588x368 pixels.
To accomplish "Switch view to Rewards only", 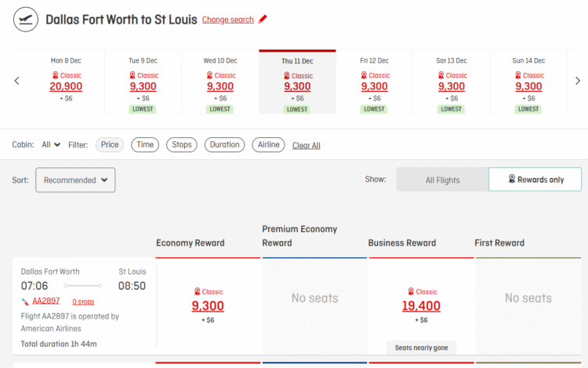I will [535, 180].
